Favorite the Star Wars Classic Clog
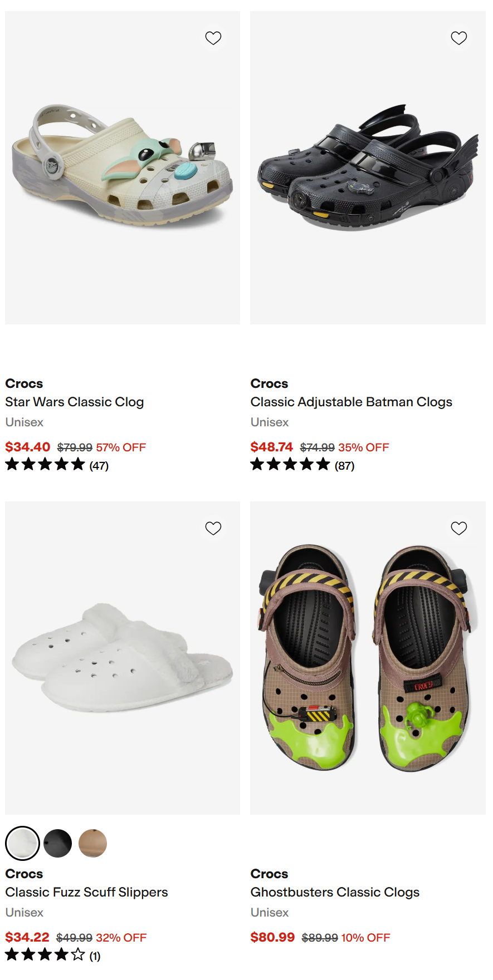The width and height of the screenshot is (493, 980). (213, 38)
